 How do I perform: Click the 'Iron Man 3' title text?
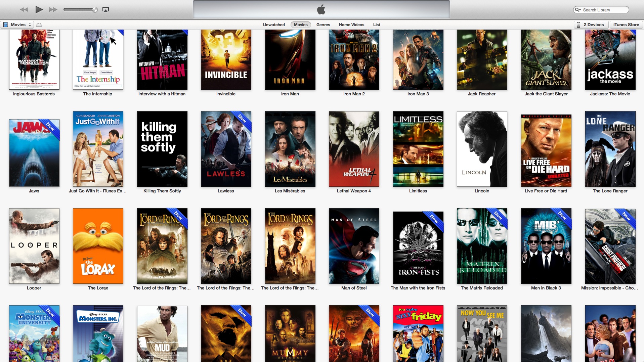(x=418, y=94)
